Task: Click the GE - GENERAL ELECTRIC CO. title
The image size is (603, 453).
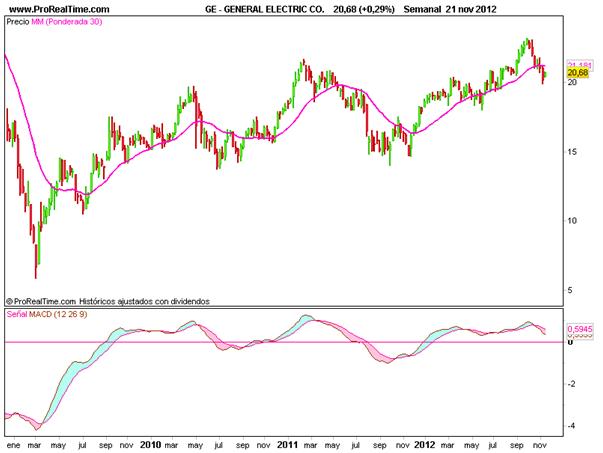Action: click(x=265, y=9)
